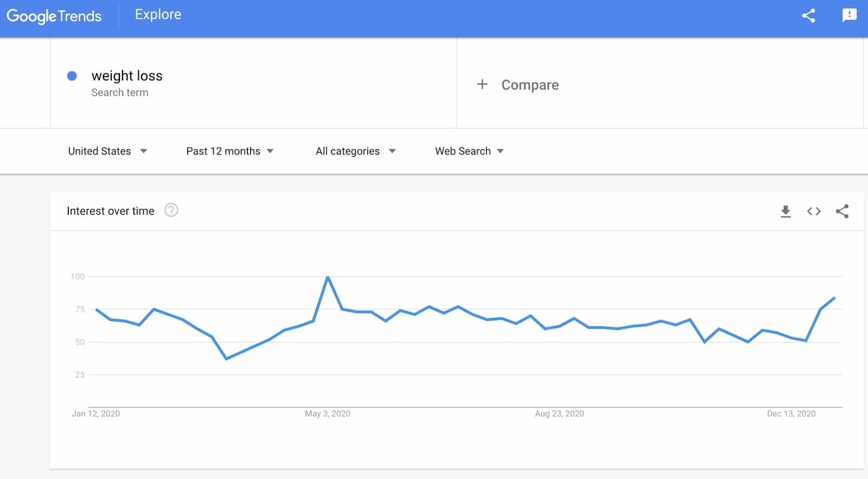Click the Jan 12, 2020 axis label
The height and width of the screenshot is (479, 868).
pos(95,413)
